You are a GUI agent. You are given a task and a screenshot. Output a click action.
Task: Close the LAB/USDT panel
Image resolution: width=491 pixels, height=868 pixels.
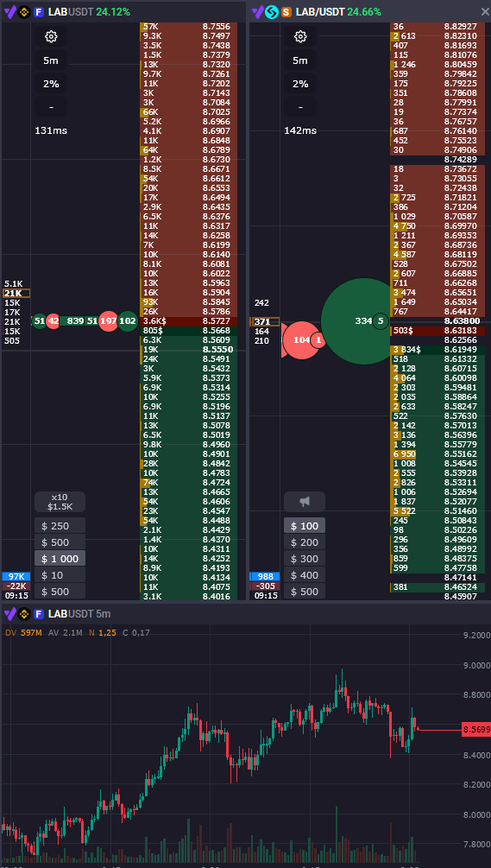pos(485,11)
